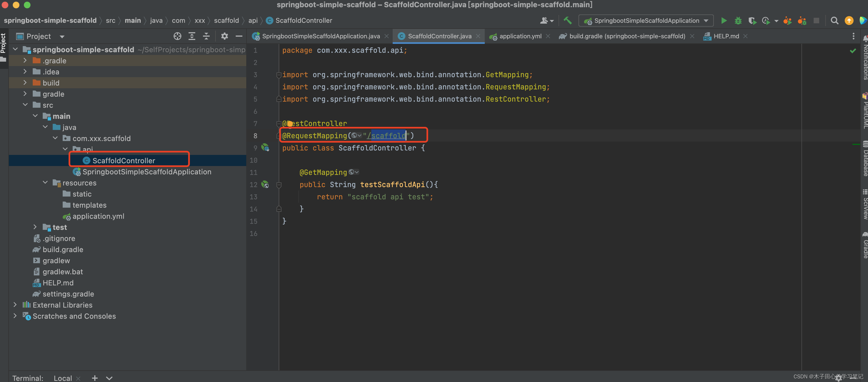Expand External Libraries node

tap(15, 305)
